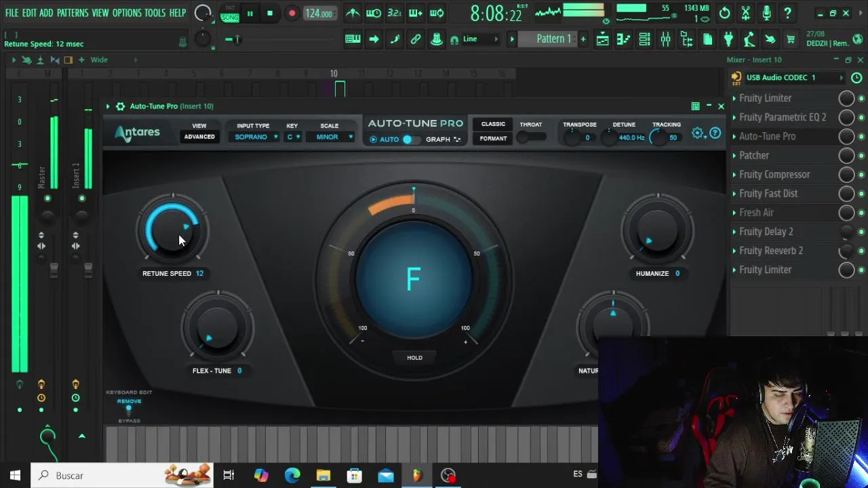Toggle the Throat switch
868x488 pixels.
(531, 138)
